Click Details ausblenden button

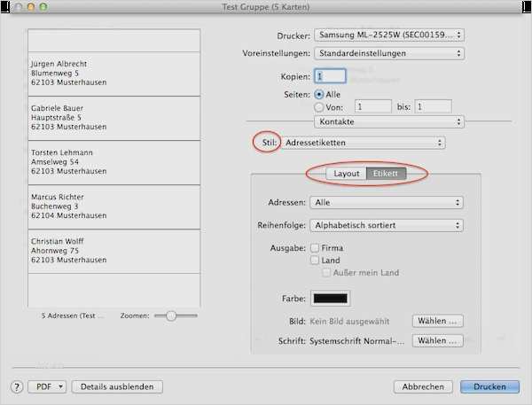pyautogui.click(x=117, y=386)
